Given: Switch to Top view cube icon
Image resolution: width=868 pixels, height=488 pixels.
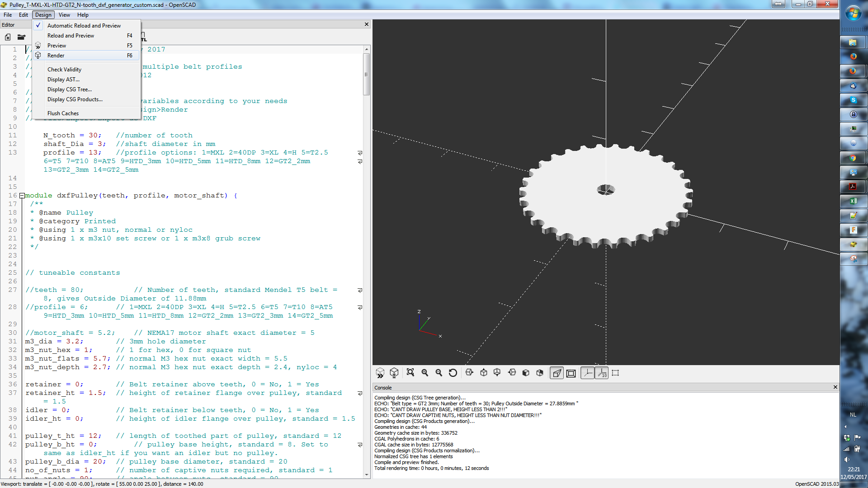Looking at the screenshot, I should click(484, 373).
